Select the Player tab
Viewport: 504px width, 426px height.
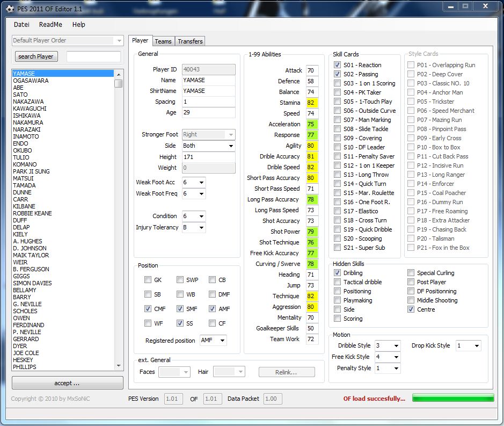click(140, 40)
